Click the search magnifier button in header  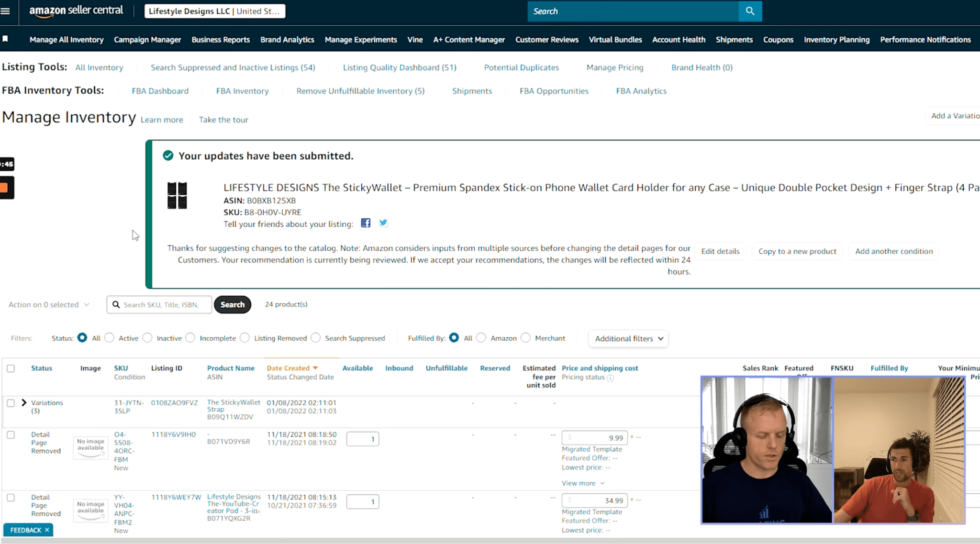(x=750, y=11)
